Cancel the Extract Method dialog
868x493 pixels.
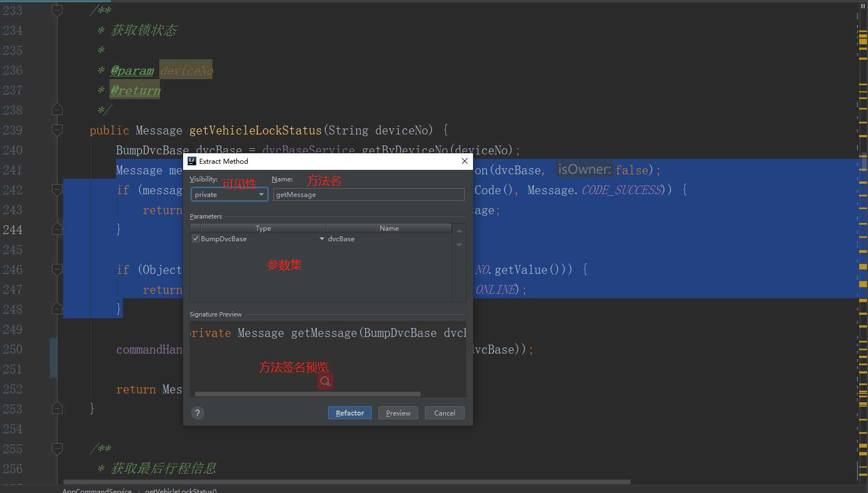click(444, 413)
